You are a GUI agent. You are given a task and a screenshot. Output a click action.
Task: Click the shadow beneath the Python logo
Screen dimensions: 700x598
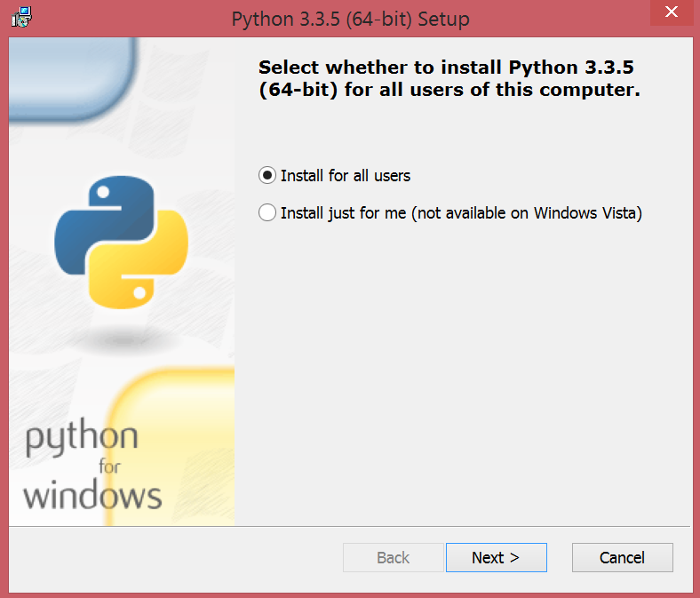pyautogui.click(x=121, y=338)
